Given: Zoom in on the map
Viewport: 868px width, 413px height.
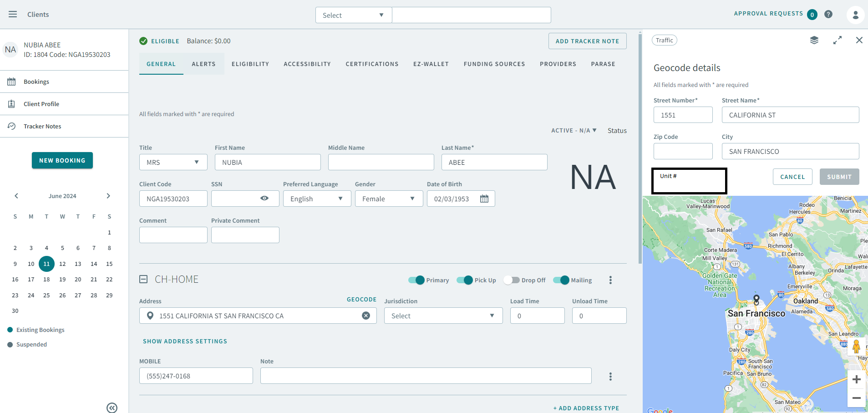Looking at the screenshot, I should pos(856,379).
